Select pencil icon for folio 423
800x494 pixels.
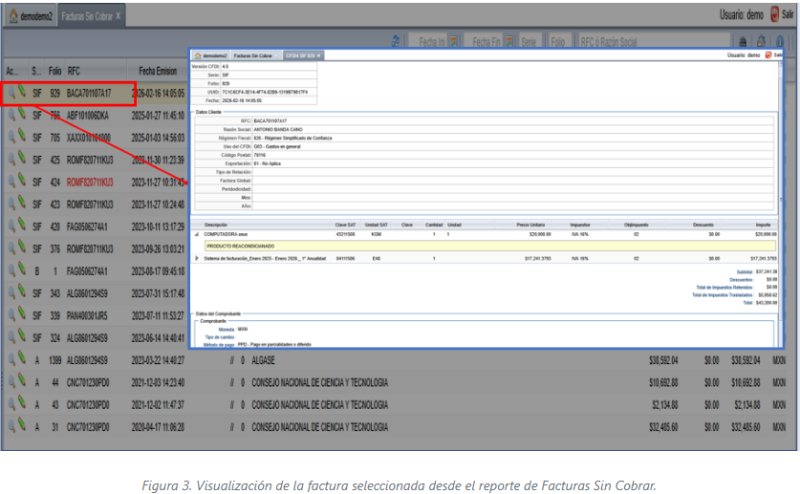click(21, 203)
